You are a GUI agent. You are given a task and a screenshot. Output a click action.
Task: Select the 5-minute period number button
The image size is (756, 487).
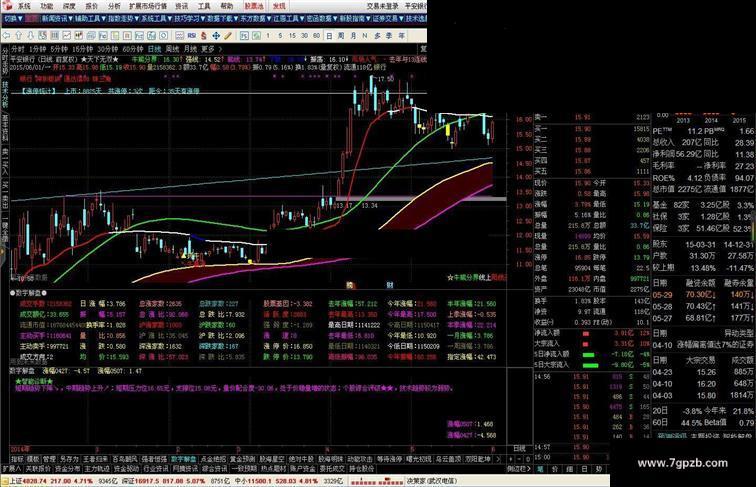coord(280,36)
